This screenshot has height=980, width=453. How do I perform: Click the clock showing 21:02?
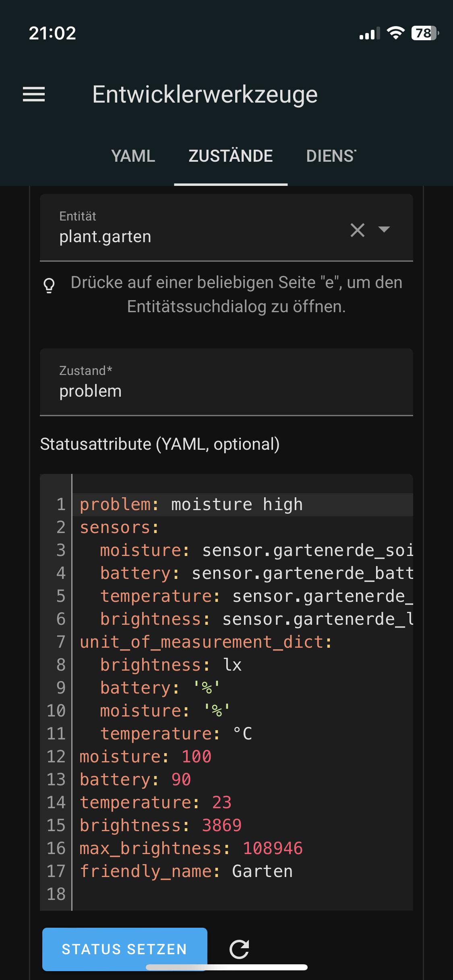(53, 34)
